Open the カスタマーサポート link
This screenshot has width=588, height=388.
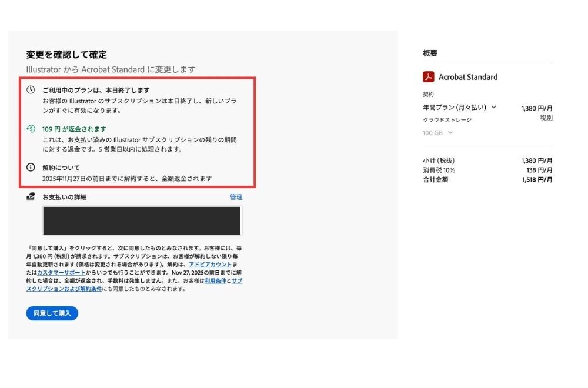[x=61, y=273]
